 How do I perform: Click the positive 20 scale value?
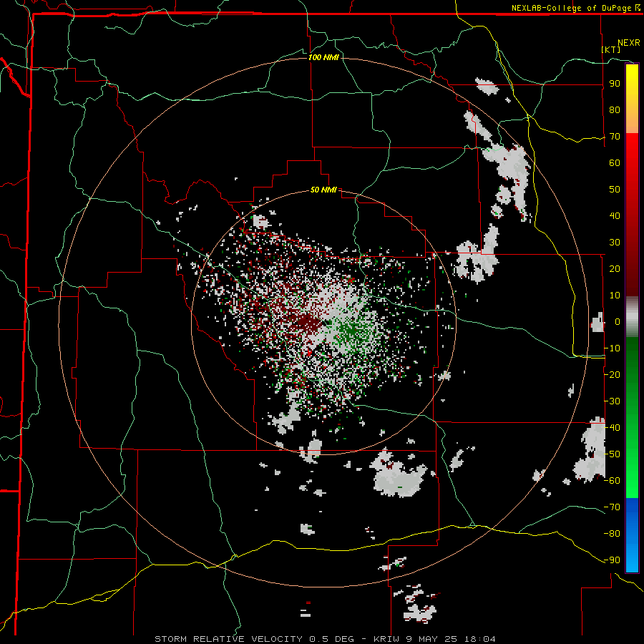[615, 269]
